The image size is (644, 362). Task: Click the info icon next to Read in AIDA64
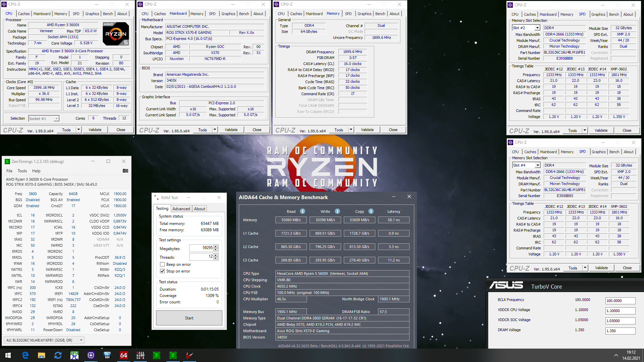(303, 211)
